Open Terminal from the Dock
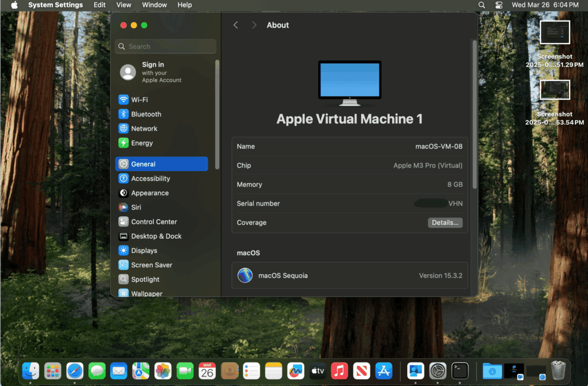 [459, 371]
